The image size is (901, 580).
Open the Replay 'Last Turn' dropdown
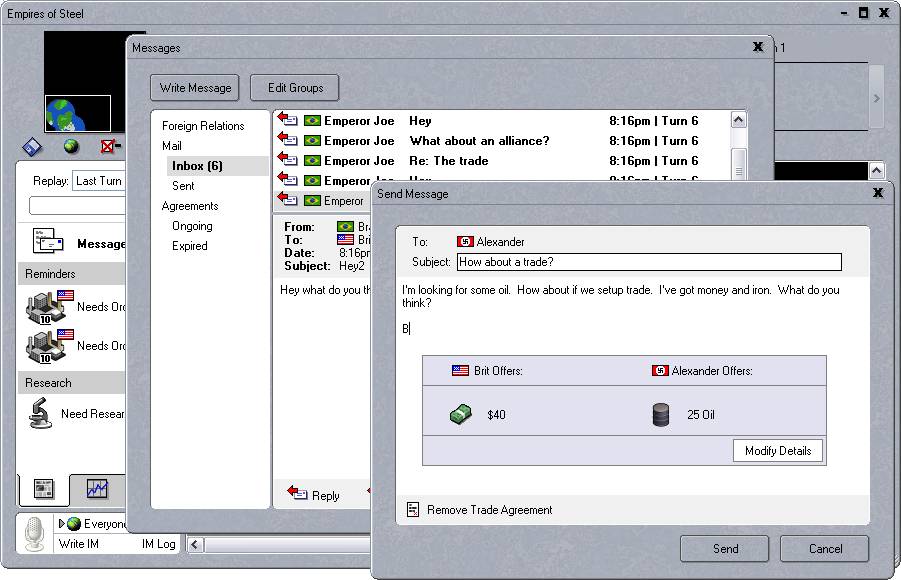pyautogui.click(x=98, y=181)
